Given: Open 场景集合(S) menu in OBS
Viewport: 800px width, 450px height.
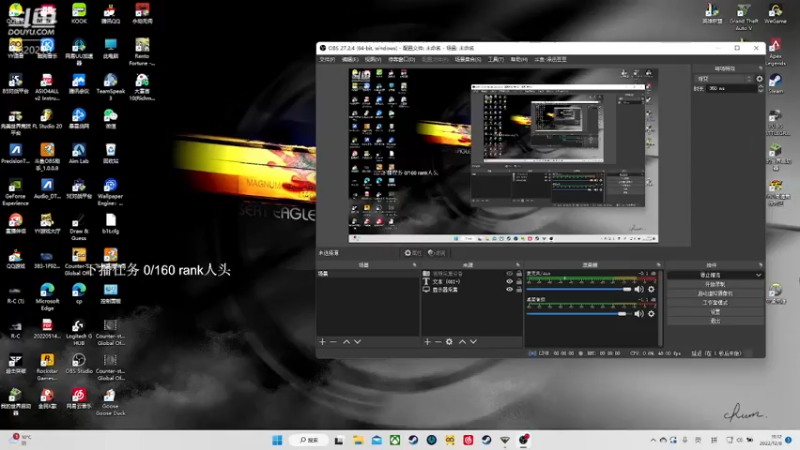Looking at the screenshot, I should pos(468,60).
